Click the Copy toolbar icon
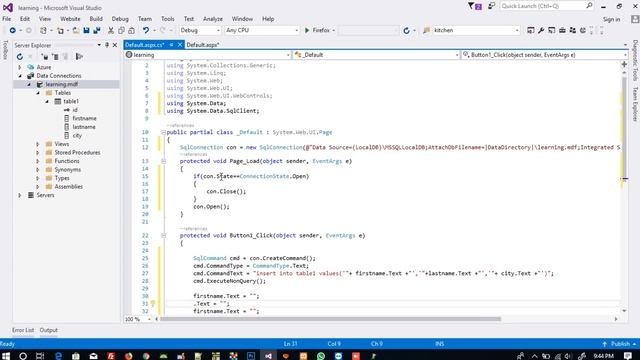Image resolution: width=640 pixels, height=360 pixels. tap(121, 30)
